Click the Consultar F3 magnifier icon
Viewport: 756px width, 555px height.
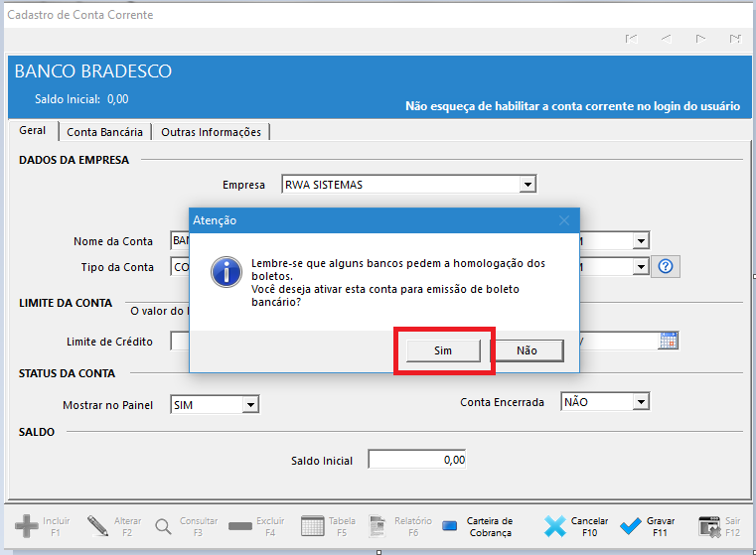click(x=164, y=526)
